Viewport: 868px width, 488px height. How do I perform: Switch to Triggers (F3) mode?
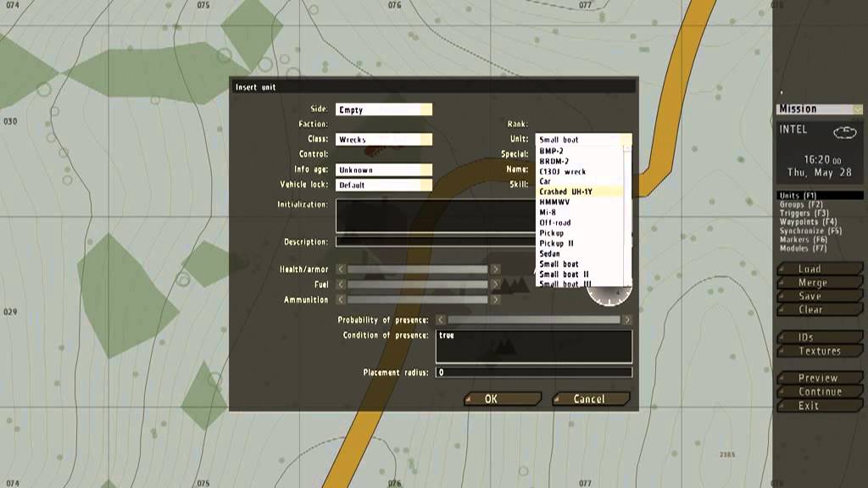(804, 213)
